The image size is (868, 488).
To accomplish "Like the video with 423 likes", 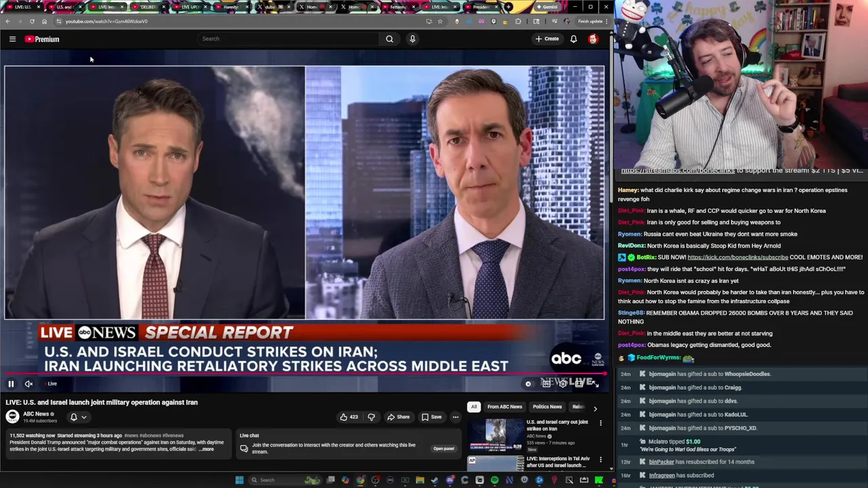I will (349, 417).
